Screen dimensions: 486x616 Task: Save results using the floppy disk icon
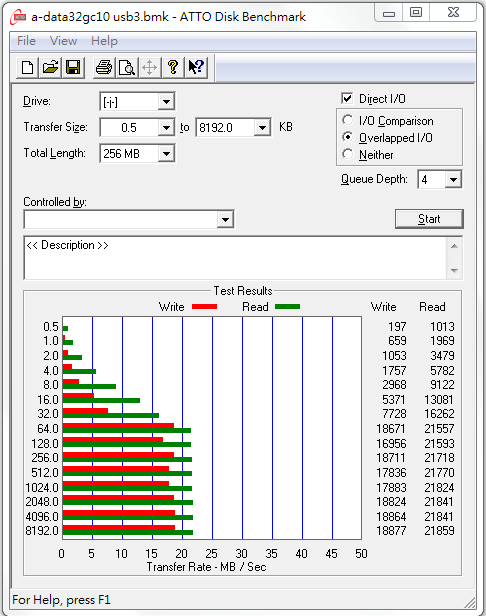pos(73,67)
